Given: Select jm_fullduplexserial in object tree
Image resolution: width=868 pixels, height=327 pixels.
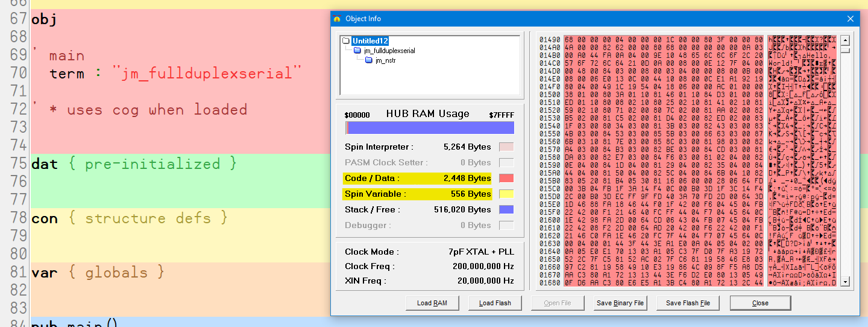Looking at the screenshot, I should pyautogui.click(x=389, y=51).
